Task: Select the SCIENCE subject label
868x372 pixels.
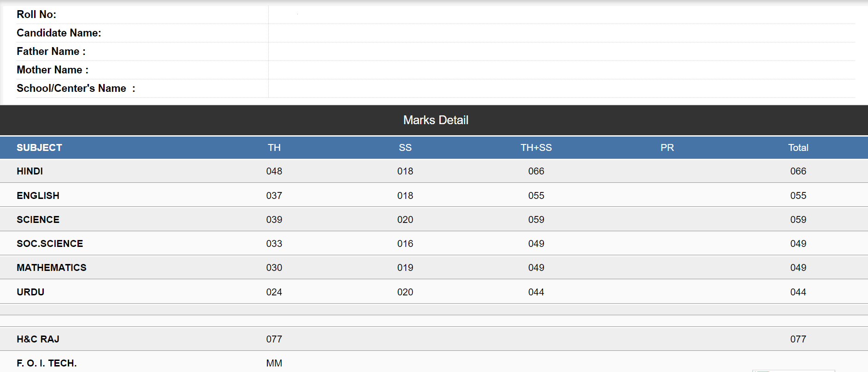Action: coord(38,220)
